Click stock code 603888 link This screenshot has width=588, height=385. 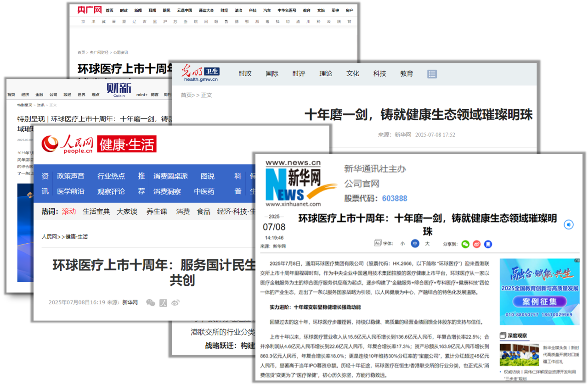tap(394, 198)
